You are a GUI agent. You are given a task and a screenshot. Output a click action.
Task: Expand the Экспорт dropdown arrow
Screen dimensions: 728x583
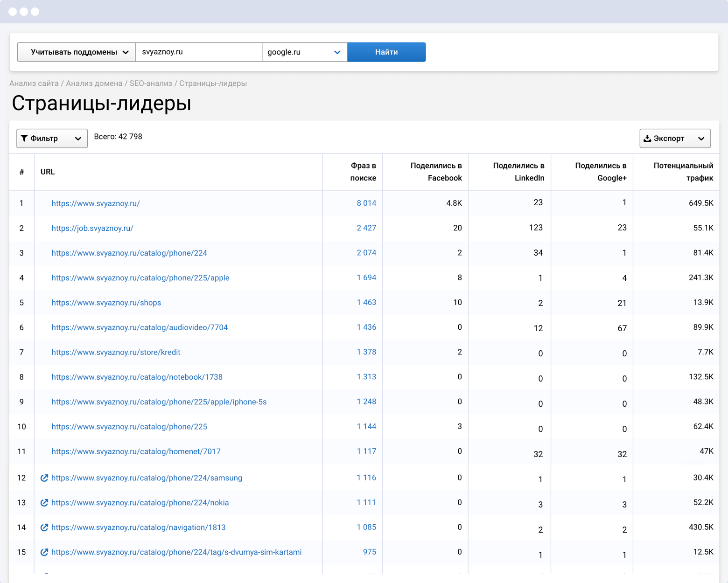(701, 139)
